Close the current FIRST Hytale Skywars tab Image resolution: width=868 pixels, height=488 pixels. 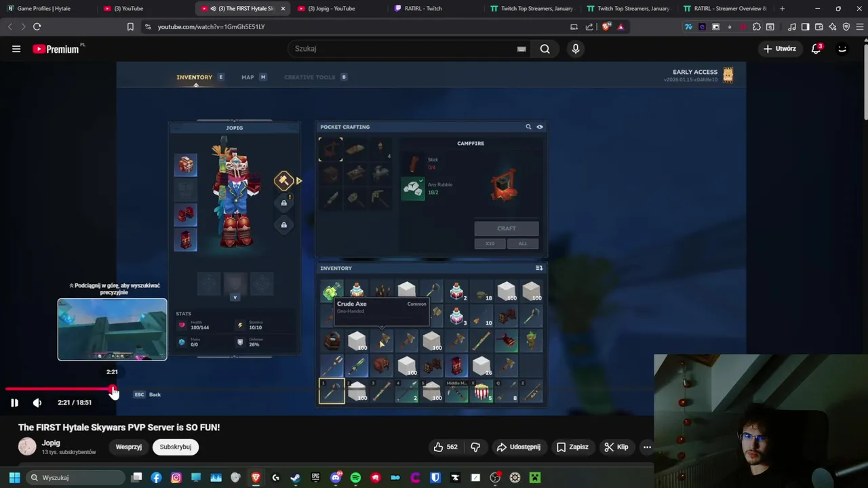283,9
